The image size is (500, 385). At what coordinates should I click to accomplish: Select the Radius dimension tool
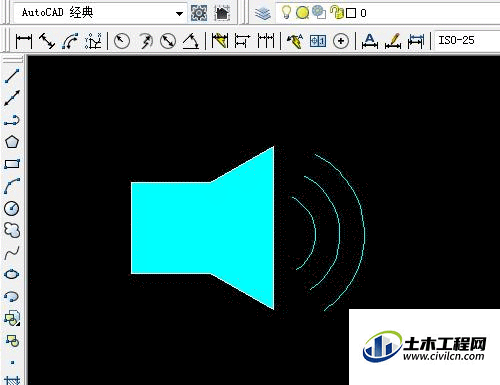pos(122,41)
